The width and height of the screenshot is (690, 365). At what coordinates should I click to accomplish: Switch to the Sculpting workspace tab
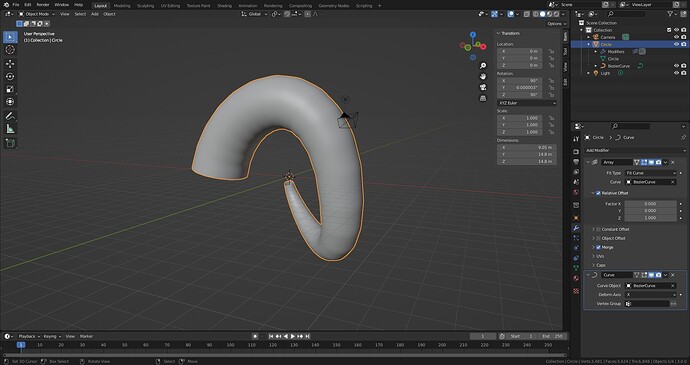click(x=146, y=6)
